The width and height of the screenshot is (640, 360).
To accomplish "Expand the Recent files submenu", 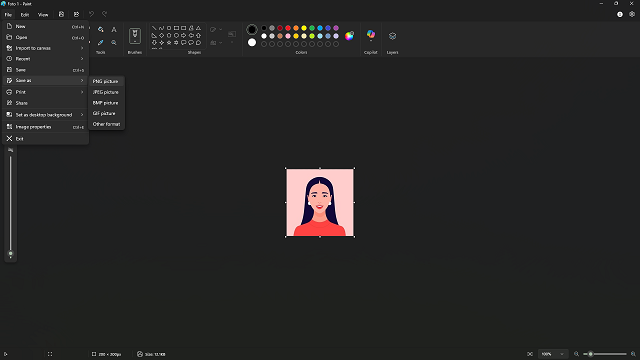I will pos(46,59).
